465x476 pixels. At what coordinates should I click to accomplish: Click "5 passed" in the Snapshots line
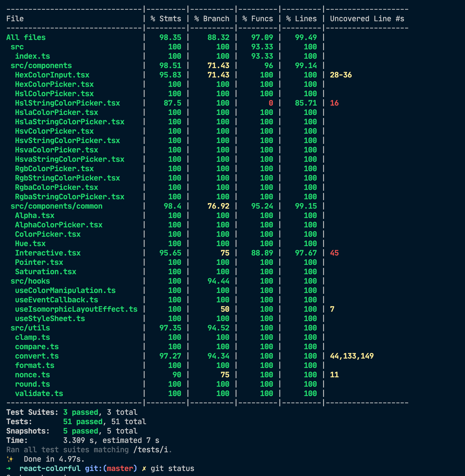pos(81,431)
